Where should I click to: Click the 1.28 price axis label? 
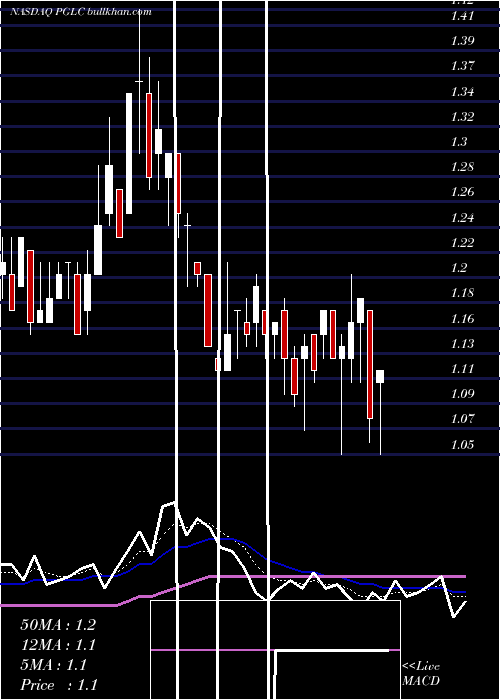[462, 167]
